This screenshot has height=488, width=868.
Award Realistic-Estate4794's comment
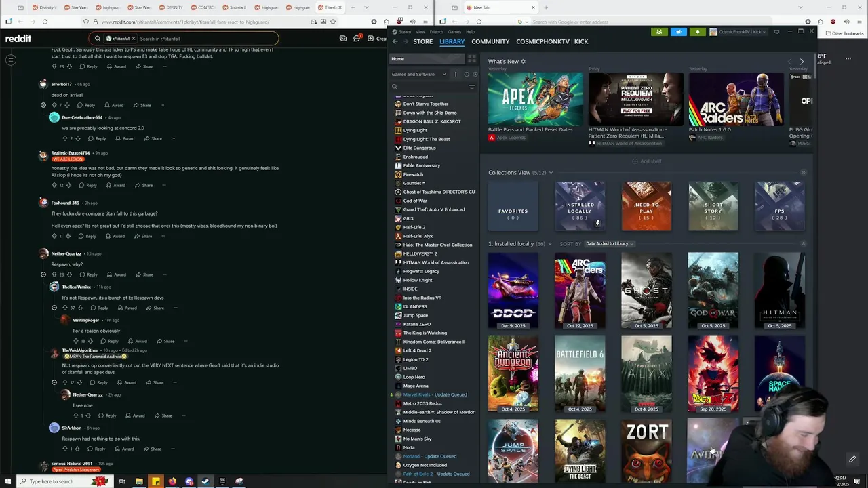tap(115, 185)
